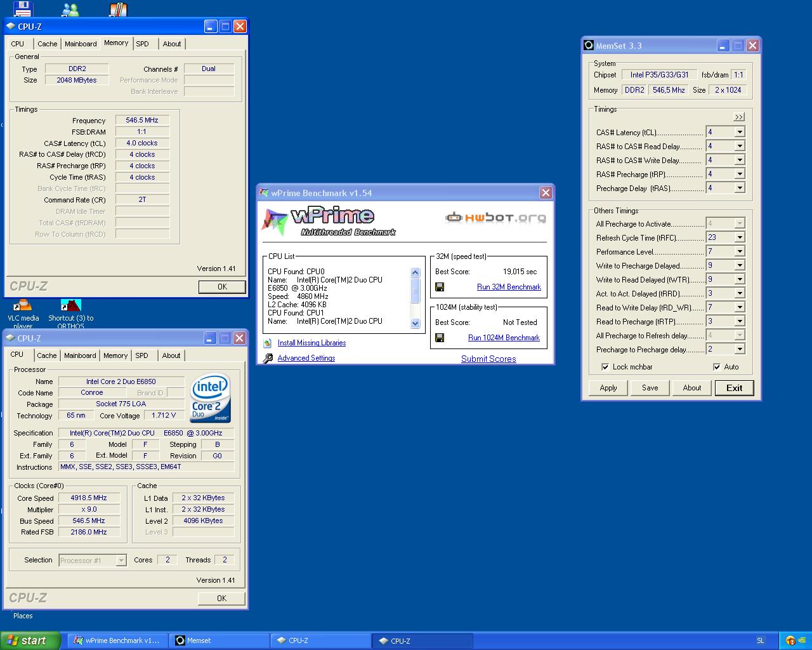Open the Precharge to Precharge delay dropdown

(x=740, y=349)
